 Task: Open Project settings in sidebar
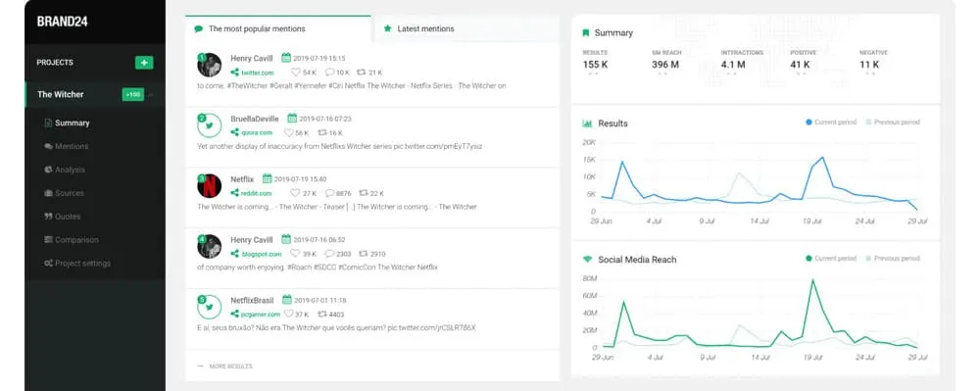pyautogui.click(x=82, y=264)
